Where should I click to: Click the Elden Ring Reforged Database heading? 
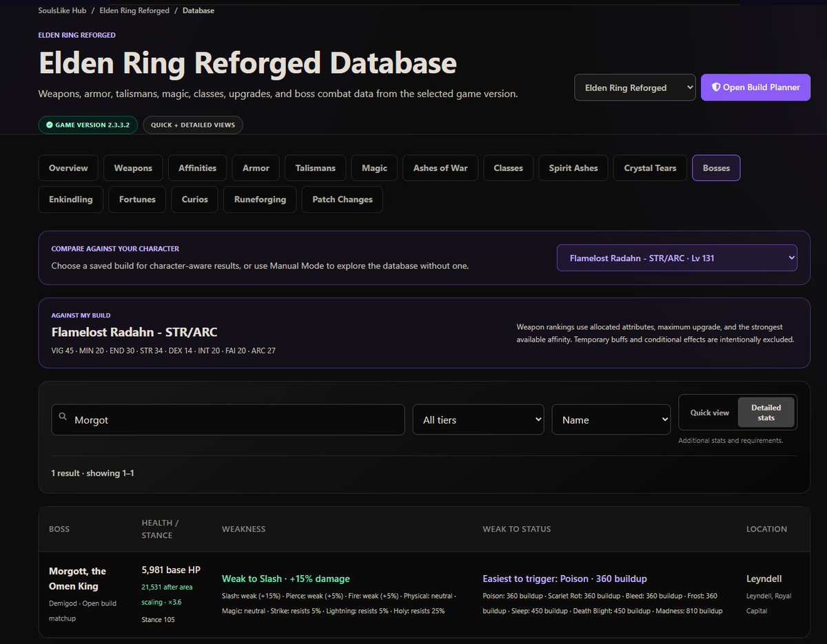pyautogui.click(x=247, y=63)
